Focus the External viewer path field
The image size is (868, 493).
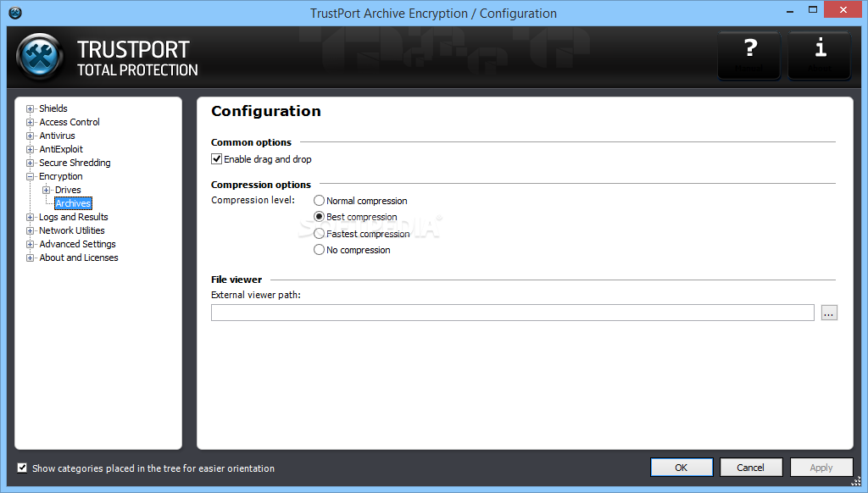point(512,313)
